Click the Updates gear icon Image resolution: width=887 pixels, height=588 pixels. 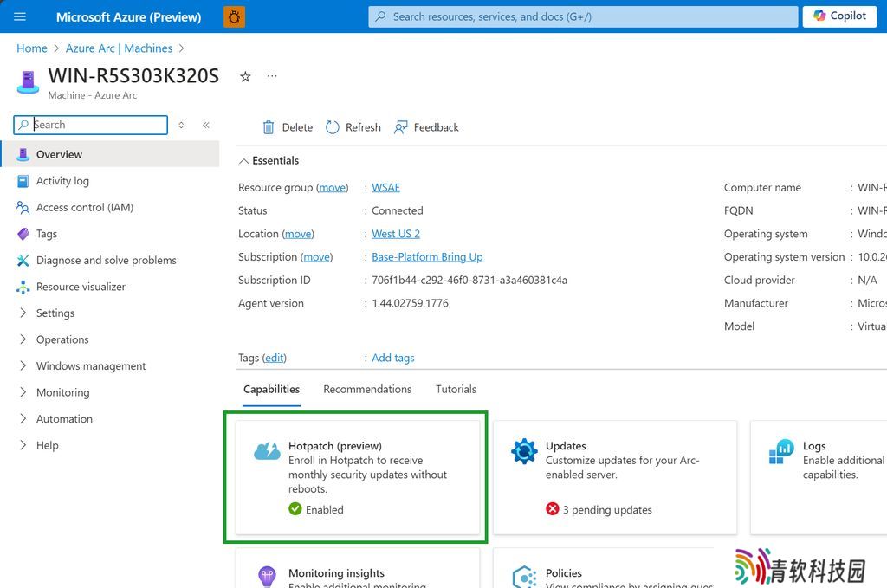tap(524, 451)
